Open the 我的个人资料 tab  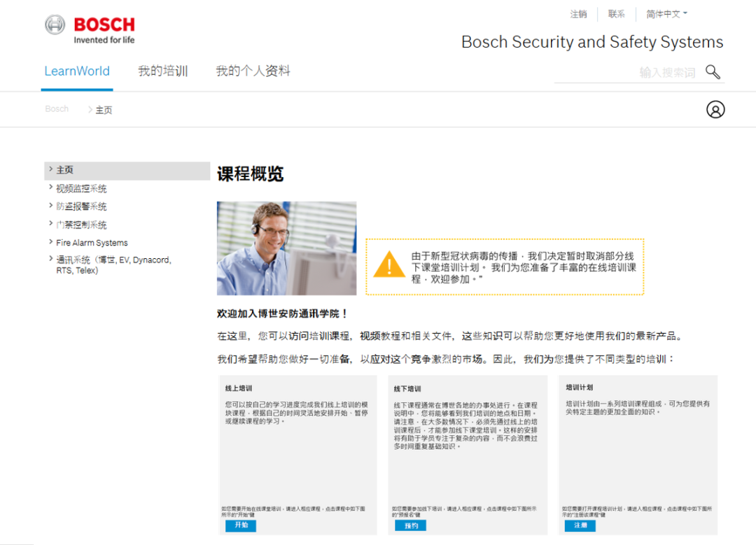(253, 71)
